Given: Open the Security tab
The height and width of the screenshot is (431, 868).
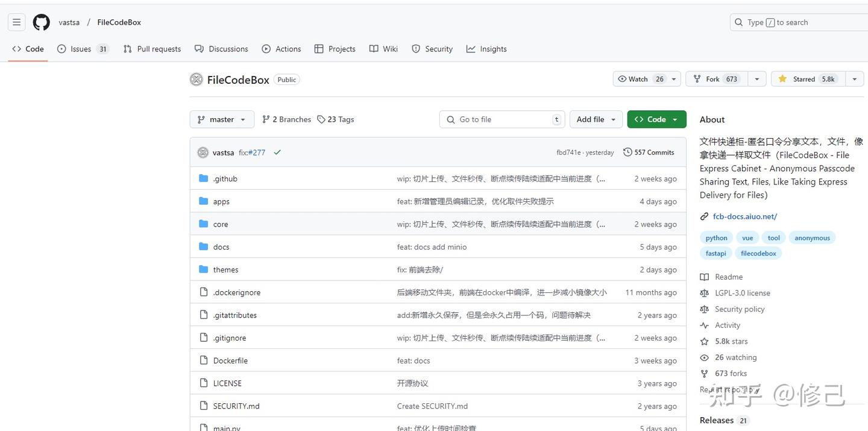Looking at the screenshot, I should [x=432, y=49].
